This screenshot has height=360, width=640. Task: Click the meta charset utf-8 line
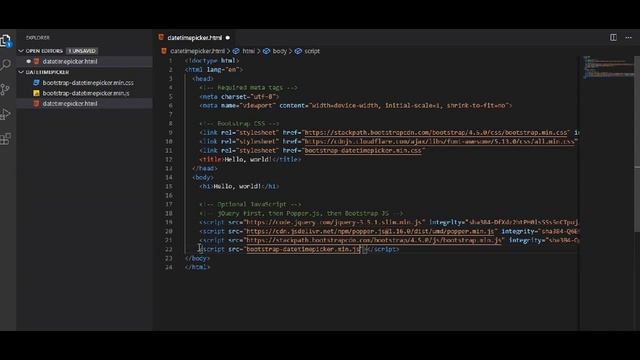[239, 96]
